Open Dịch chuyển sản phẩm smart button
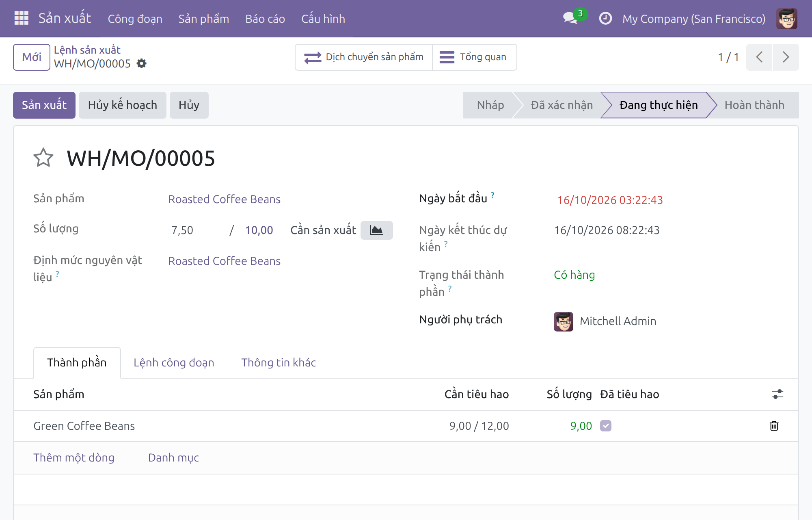This screenshot has width=812, height=520. click(364, 57)
